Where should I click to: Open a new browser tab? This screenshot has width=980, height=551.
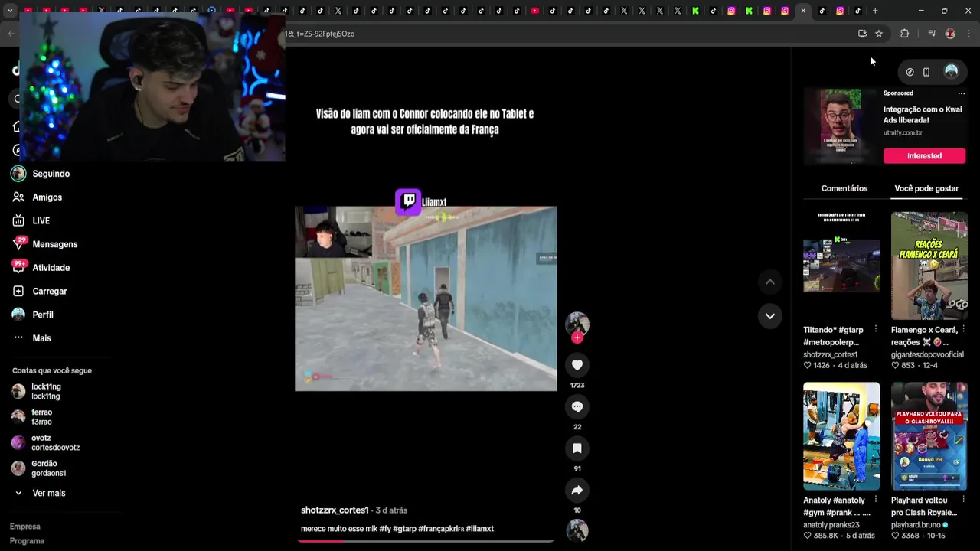coord(875,11)
